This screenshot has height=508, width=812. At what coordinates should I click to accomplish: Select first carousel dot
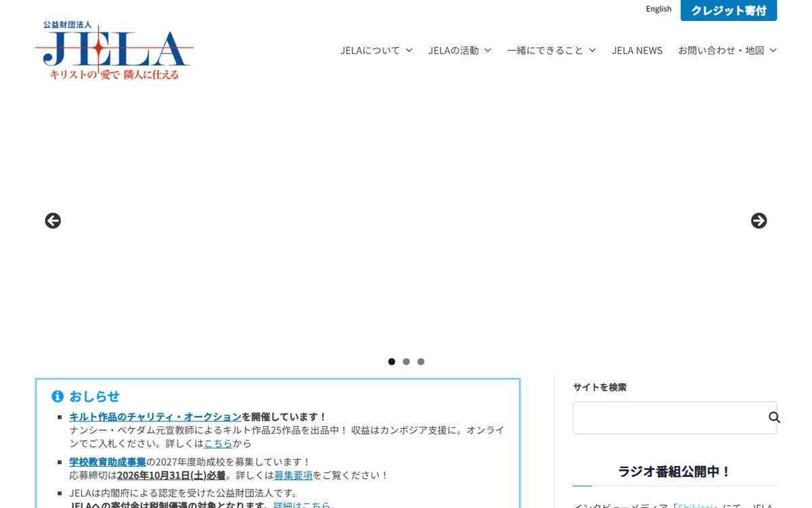(392, 362)
